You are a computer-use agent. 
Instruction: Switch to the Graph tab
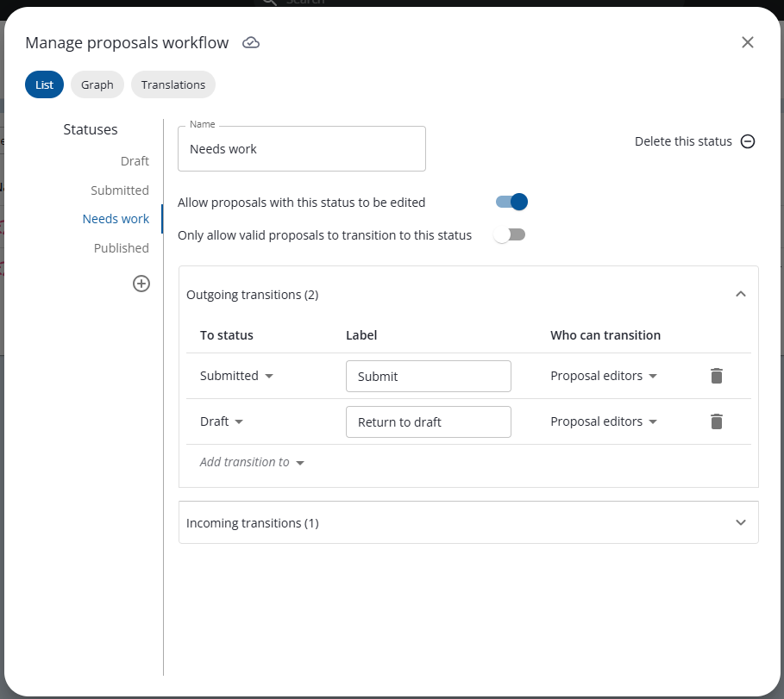(x=97, y=84)
